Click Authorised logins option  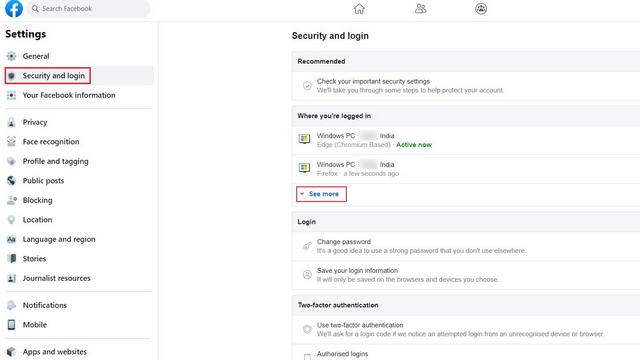coord(466,353)
